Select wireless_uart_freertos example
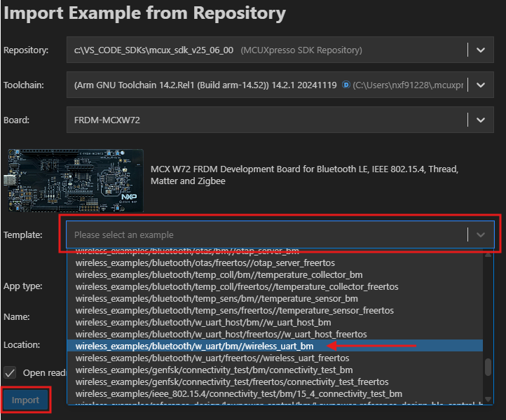This screenshot has width=506, height=420. pyautogui.click(x=275, y=358)
